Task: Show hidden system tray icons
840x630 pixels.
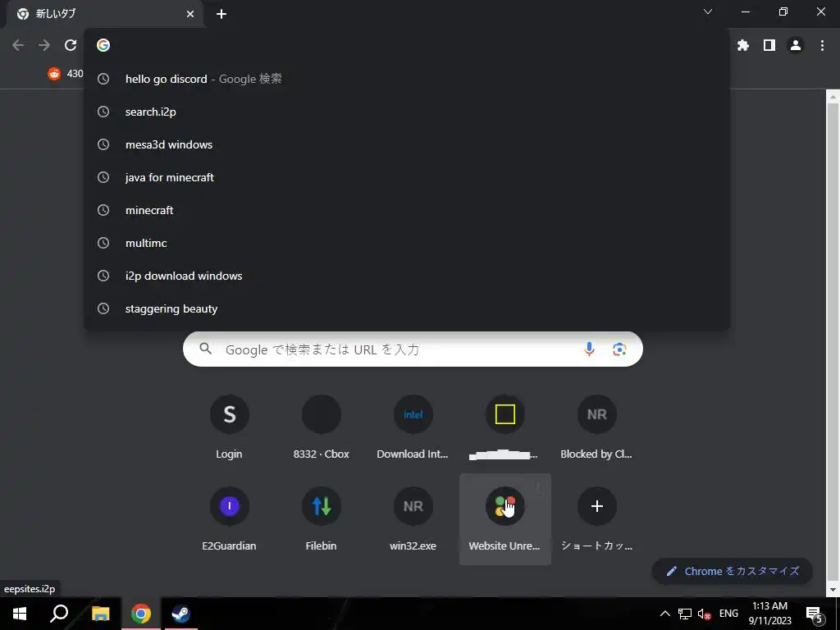Action: [664, 614]
